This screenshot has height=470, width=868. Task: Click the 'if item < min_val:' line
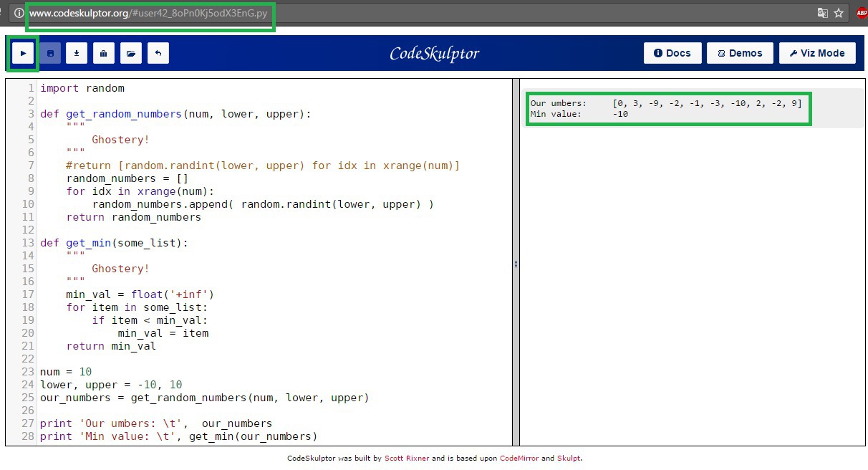tap(150, 320)
